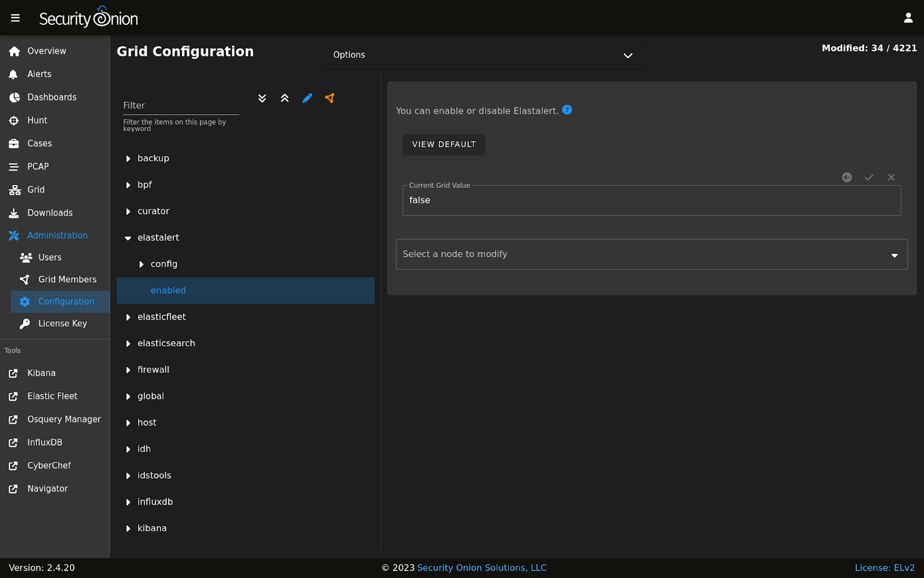Open the Cases page
The height and width of the screenshot is (578, 924).
coord(55,143)
